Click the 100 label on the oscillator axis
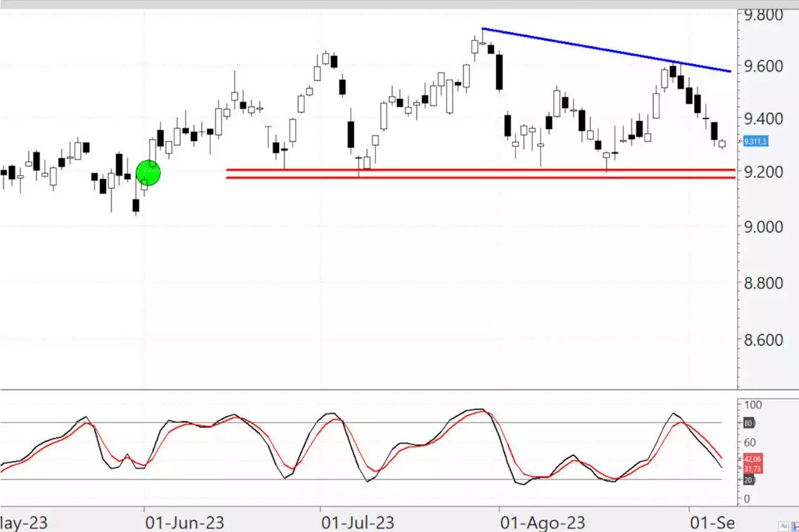 [752, 405]
